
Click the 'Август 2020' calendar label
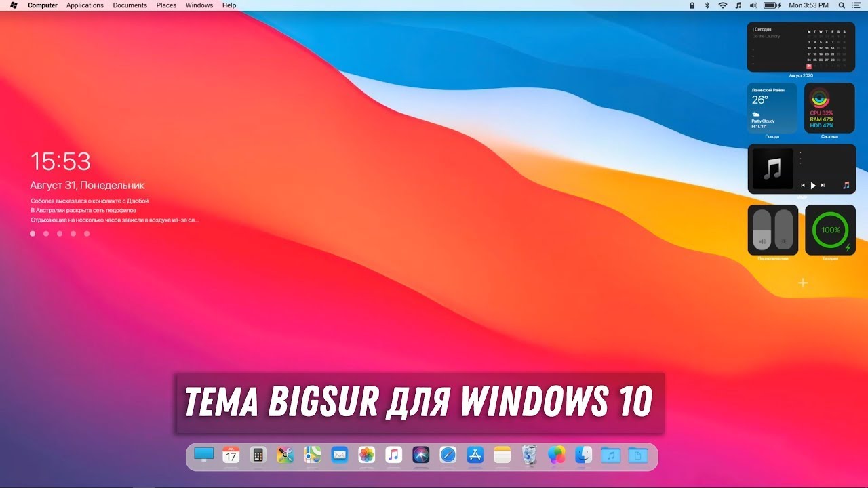tap(801, 75)
